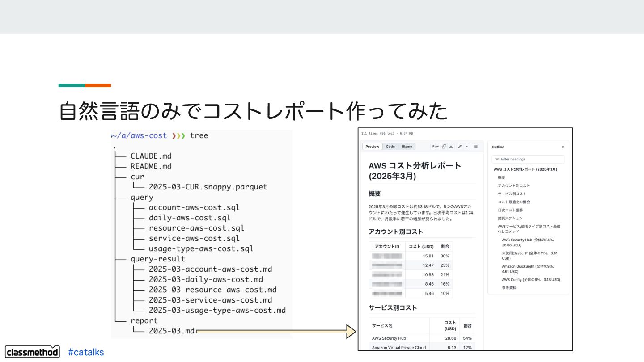Select daily-aws-cost.sql file

(x=190, y=218)
